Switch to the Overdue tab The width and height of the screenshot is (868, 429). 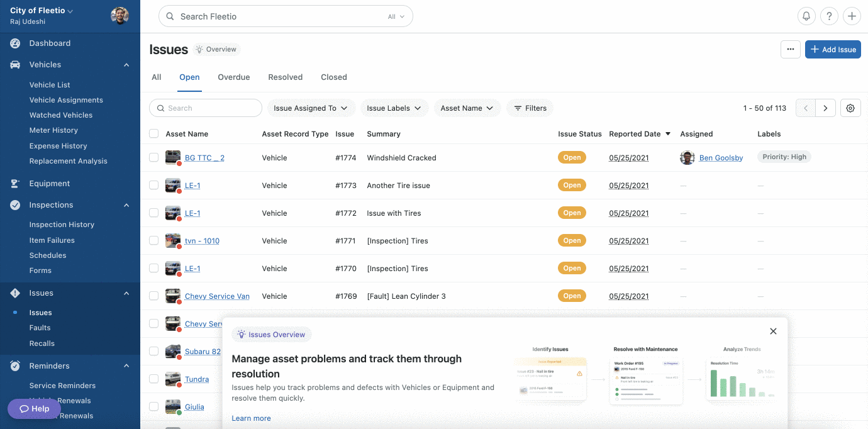(234, 77)
